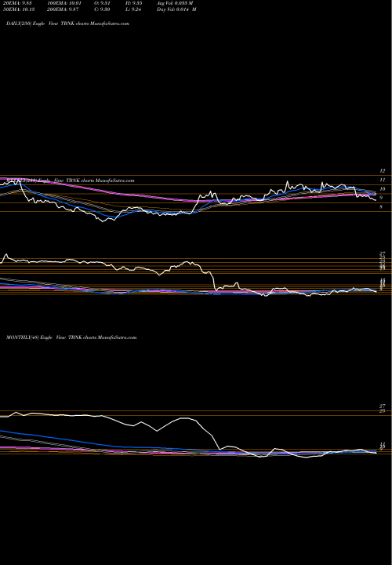
Task: Click the high price 'H:' value
Action: tap(135, 3)
